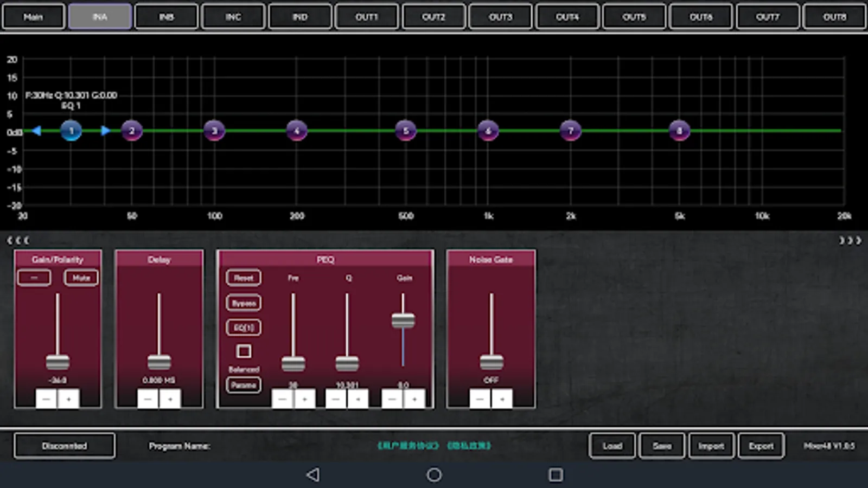
Task: Increase PEQ Gain with the plus stepper
Action: tap(414, 399)
